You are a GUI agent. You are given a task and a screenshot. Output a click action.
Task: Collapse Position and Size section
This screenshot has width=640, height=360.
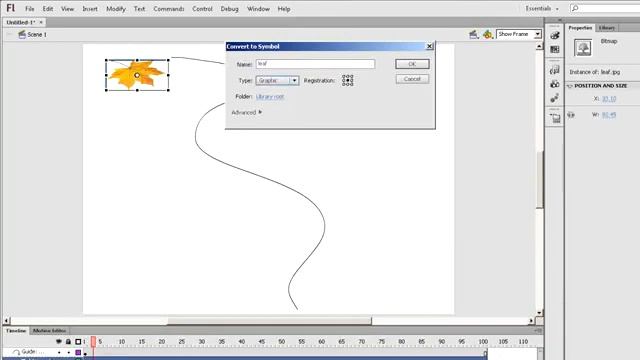tap(570, 86)
